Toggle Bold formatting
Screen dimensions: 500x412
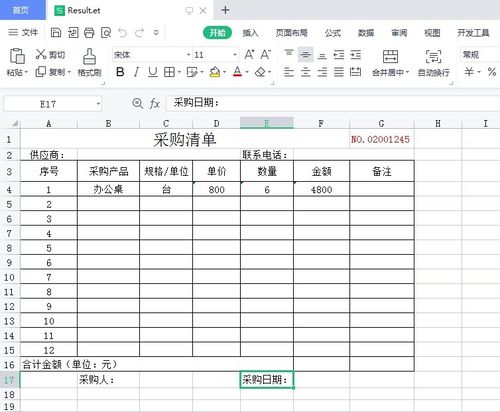[x=120, y=72]
